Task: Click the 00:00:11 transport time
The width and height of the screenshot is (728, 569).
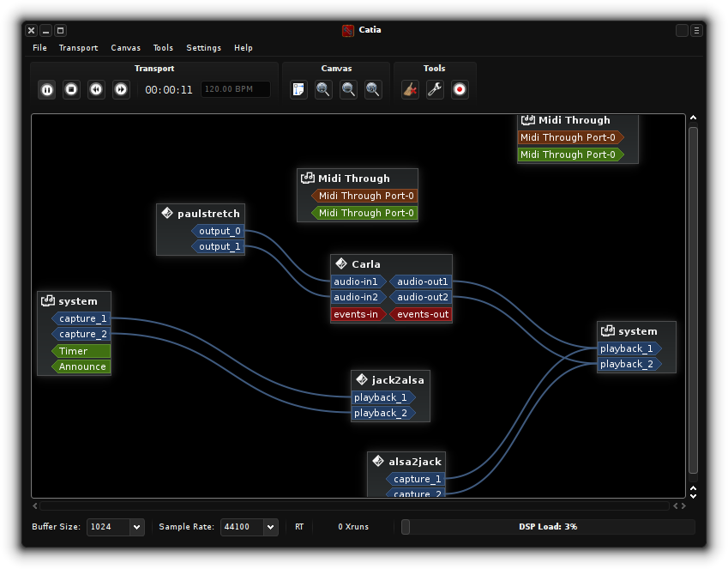Action: 169,90
